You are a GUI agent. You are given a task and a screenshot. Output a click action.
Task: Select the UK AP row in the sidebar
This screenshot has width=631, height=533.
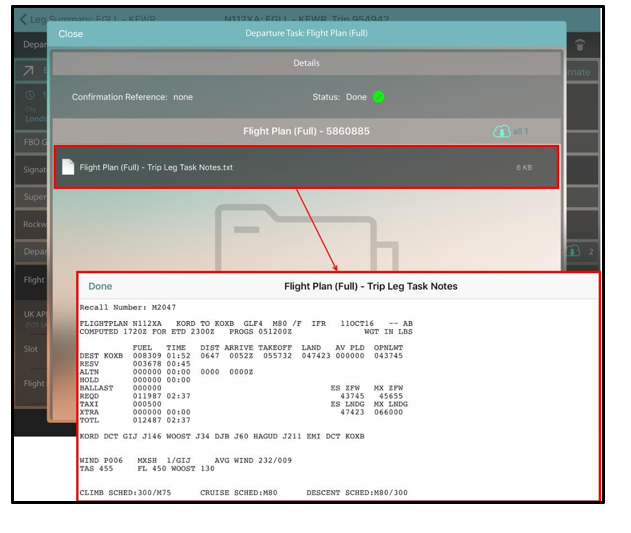point(33,317)
